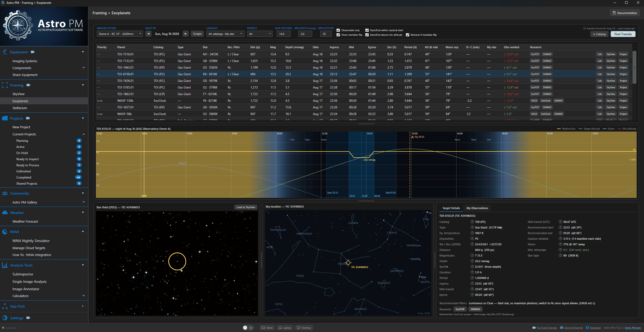Open the Documentation button
This screenshot has width=644, height=332.
[625, 13]
